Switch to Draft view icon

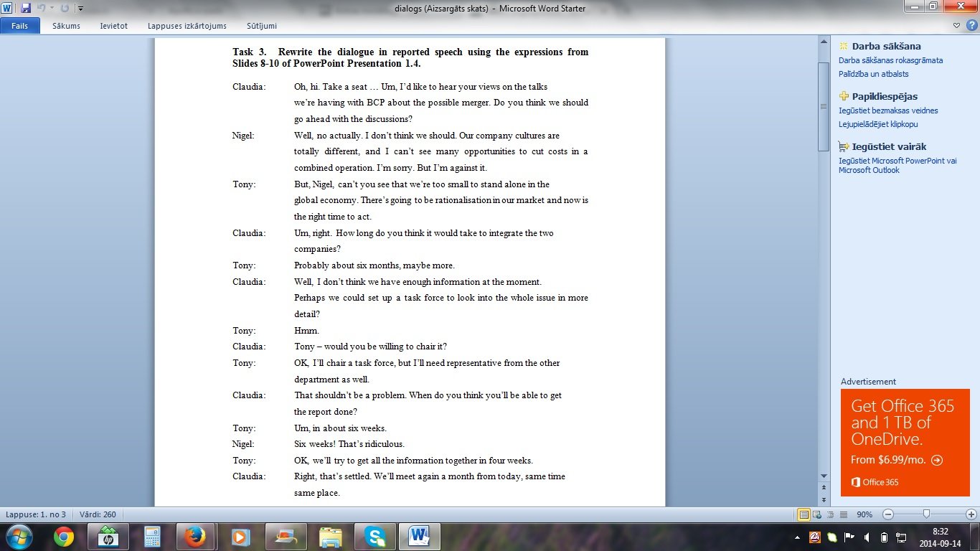tap(843, 514)
